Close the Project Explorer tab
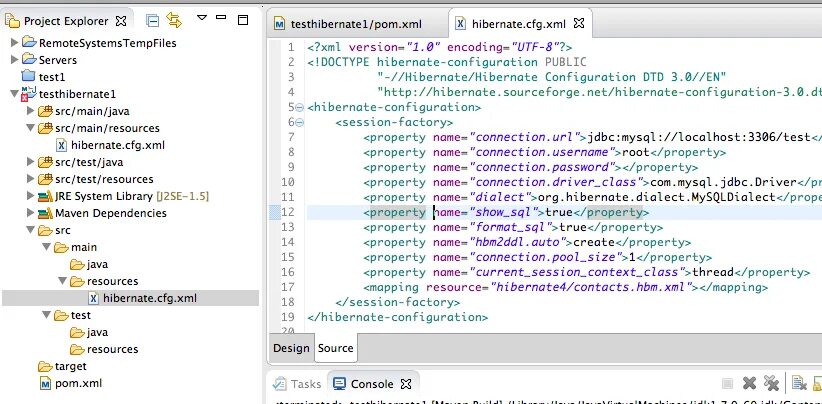822x404 pixels. click(121, 21)
